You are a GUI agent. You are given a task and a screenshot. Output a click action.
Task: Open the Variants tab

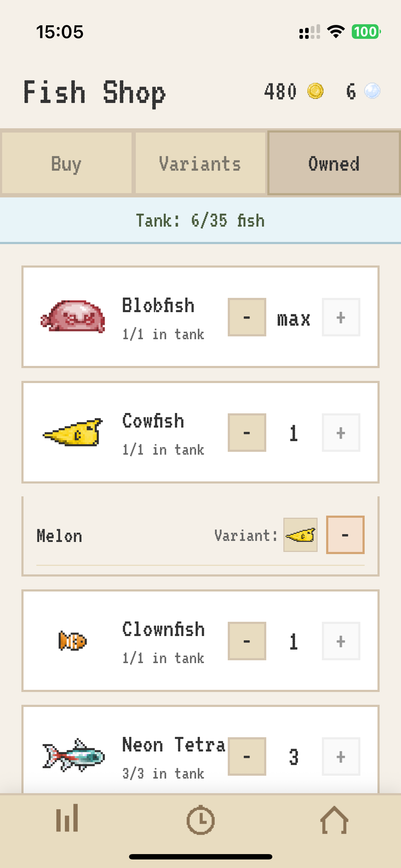(200, 163)
